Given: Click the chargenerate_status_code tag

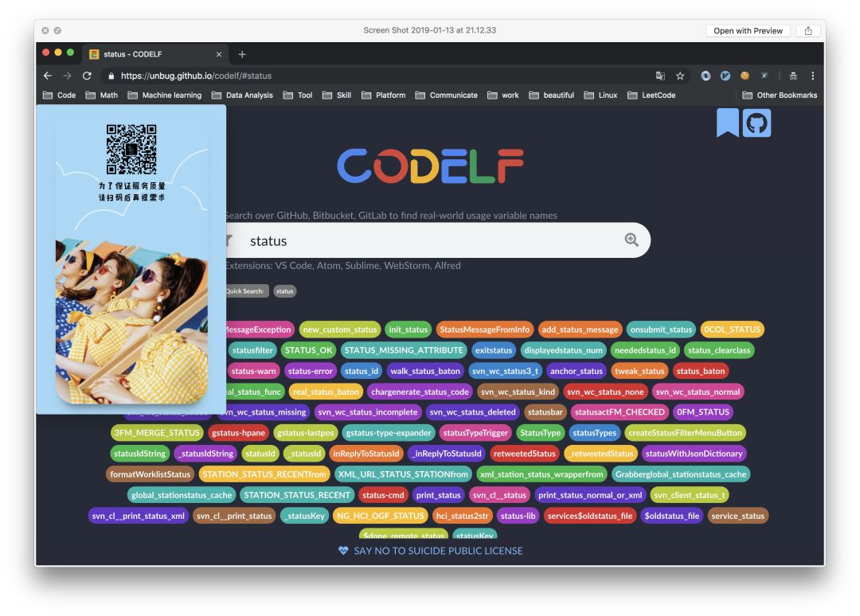Looking at the screenshot, I should [420, 392].
